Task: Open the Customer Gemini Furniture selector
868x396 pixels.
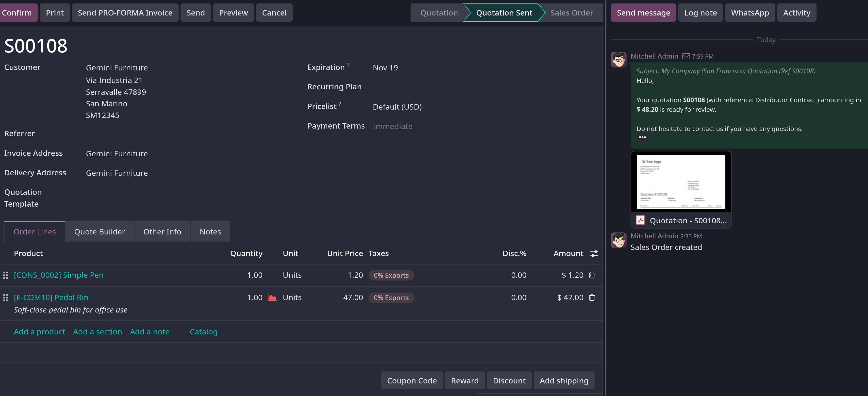Action: 117,68
